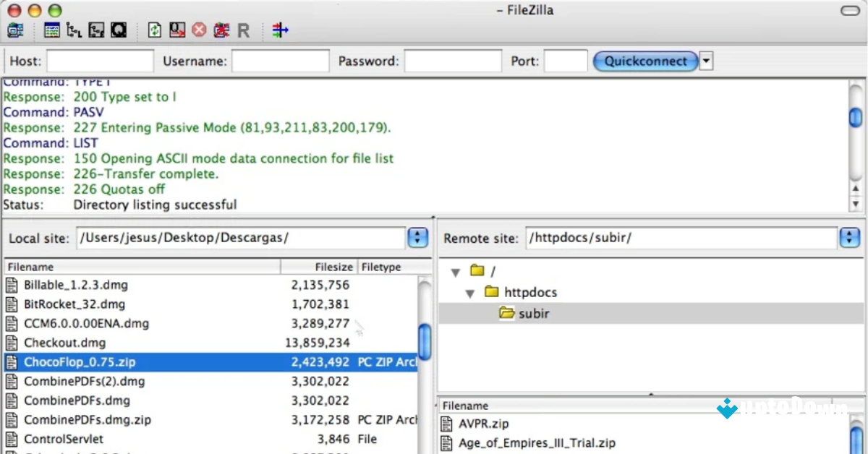Sort local files by Filesize column

tap(333, 267)
